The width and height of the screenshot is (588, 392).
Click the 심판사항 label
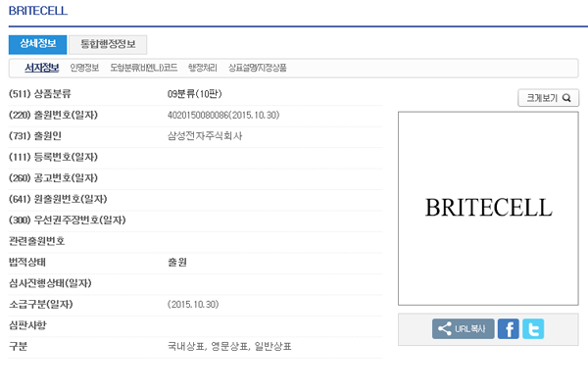pyautogui.click(x=27, y=324)
